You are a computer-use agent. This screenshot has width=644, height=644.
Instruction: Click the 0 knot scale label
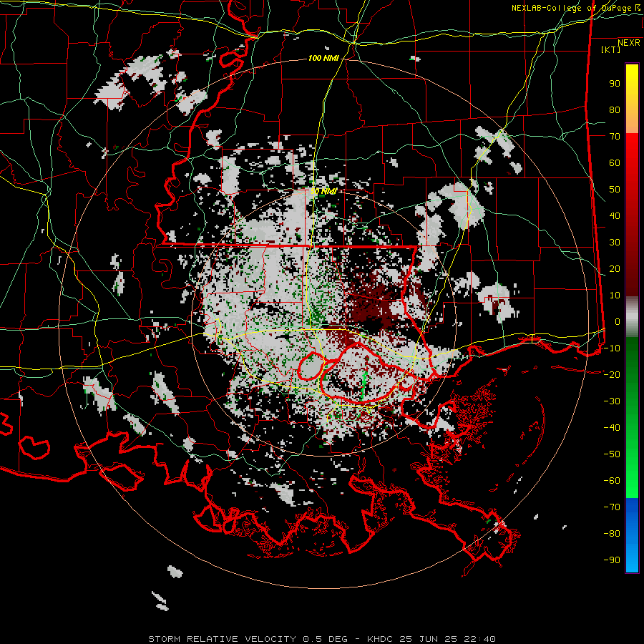pos(618,322)
